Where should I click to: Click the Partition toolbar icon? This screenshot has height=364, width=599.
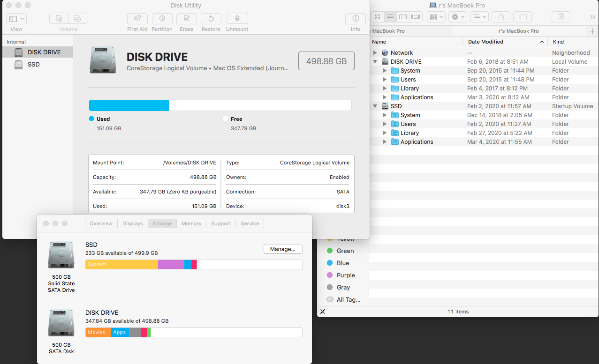point(162,19)
